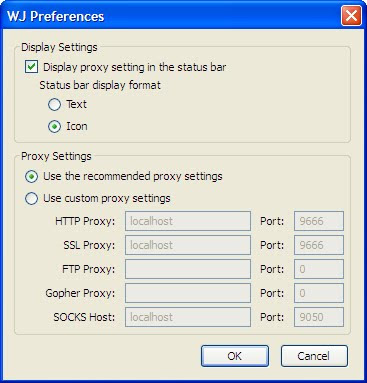This screenshot has width=367, height=383.
Task: Choose Use the recommended proxy settings
Action: point(31,176)
